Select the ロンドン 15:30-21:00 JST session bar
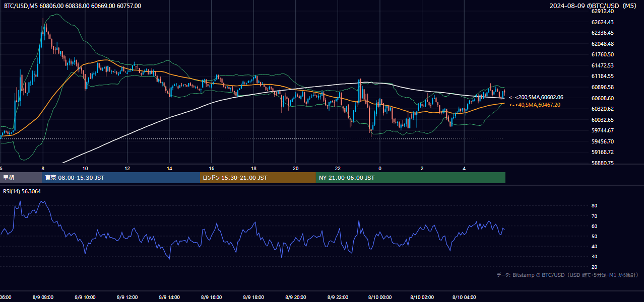Screen dimensions: 644x302 point(258,178)
